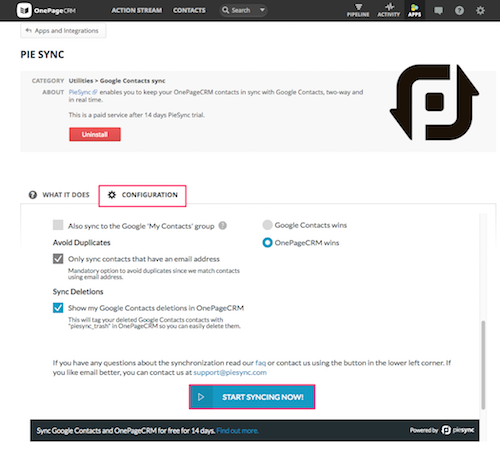Click Utilities > Google Contacts sync text
The height and width of the screenshot is (455, 500).
(x=117, y=81)
